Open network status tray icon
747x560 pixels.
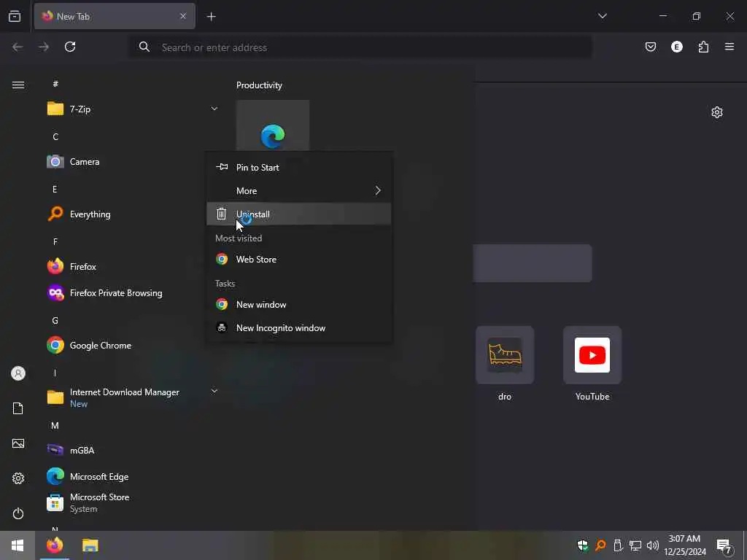(635, 545)
